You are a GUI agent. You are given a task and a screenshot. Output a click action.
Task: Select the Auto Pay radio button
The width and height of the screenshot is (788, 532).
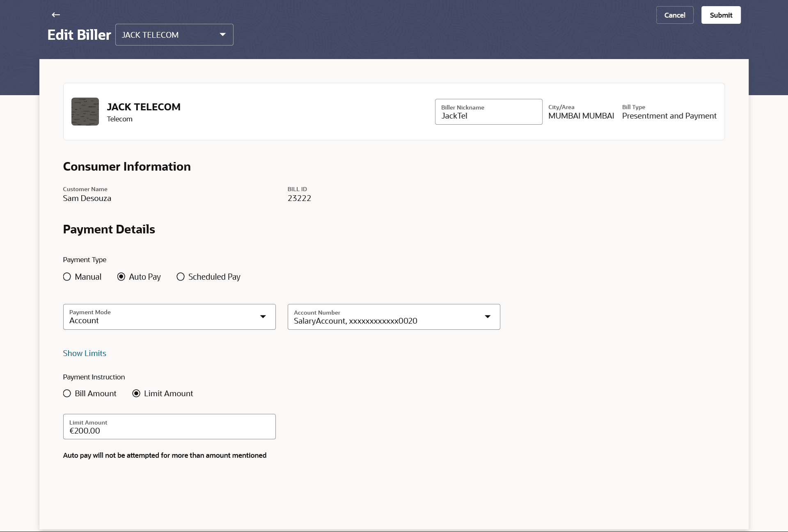tap(121, 277)
